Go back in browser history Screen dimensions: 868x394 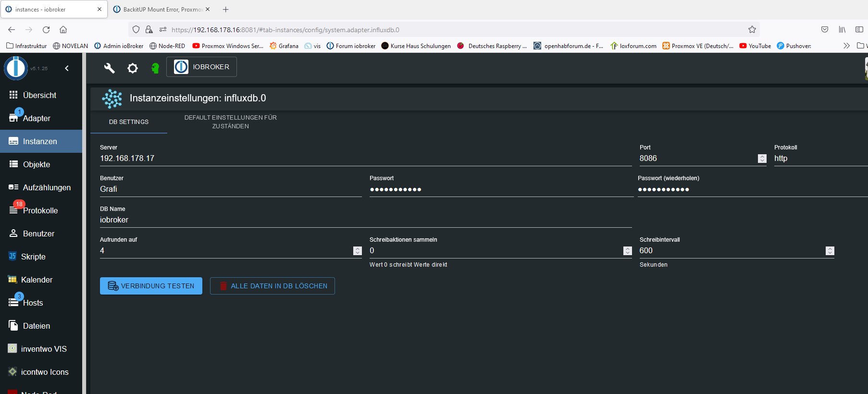tap(12, 30)
